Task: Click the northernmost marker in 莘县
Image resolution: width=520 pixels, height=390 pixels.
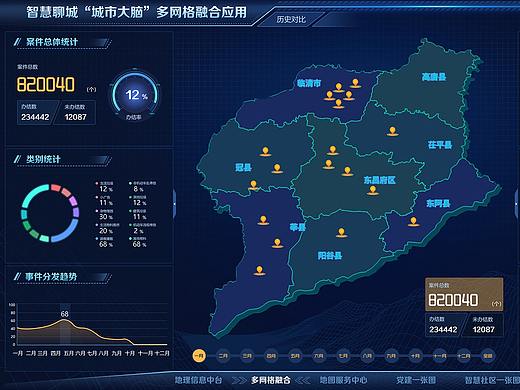Action: (x=263, y=220)
